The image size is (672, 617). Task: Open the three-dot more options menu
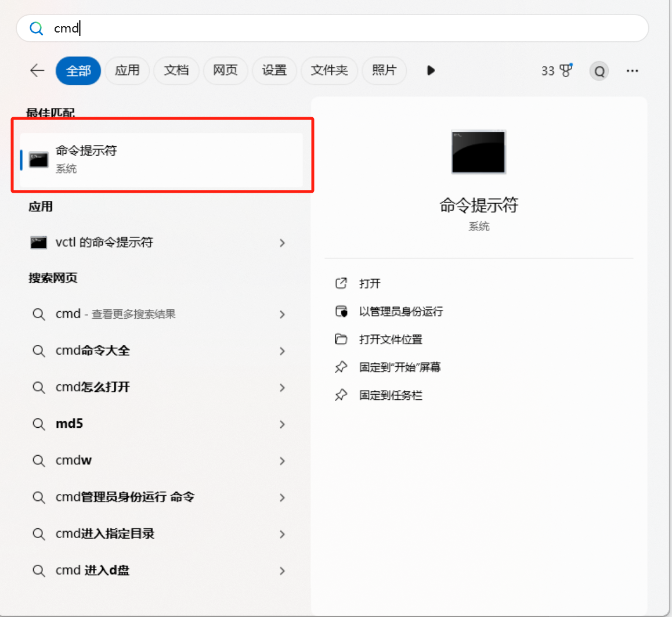coord(632,71)
